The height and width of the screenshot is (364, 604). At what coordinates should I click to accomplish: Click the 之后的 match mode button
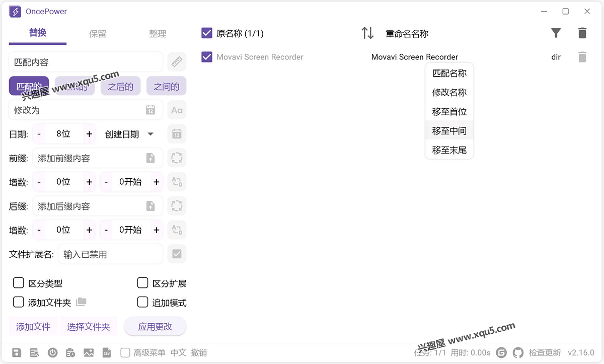click(120, 86)
